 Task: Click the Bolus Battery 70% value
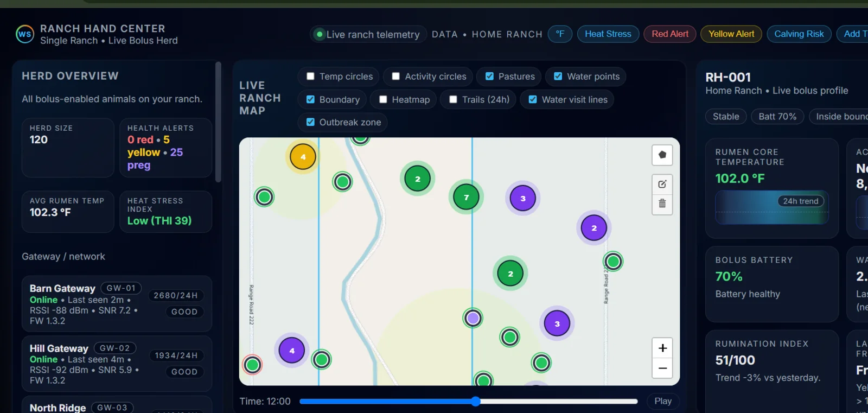(x=729, y=277)
